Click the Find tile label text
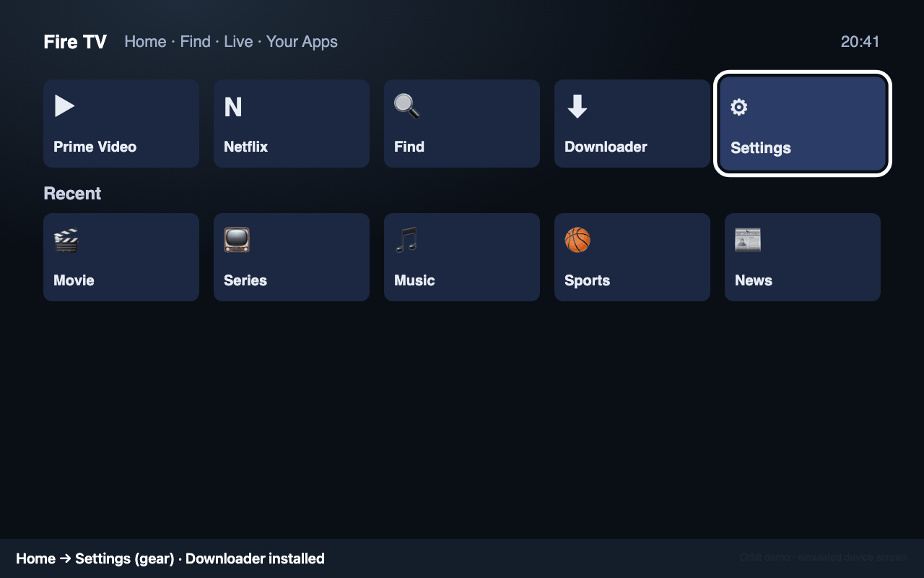Image resolution: width=924 pixels, height=578 pixels. click(x=409, y=147)
